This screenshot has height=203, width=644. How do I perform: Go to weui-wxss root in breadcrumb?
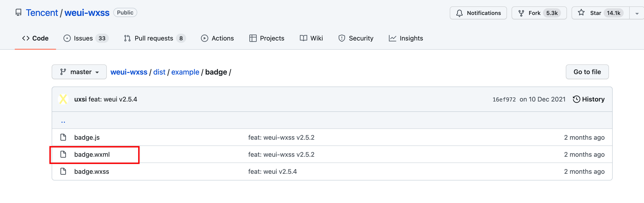129,72
